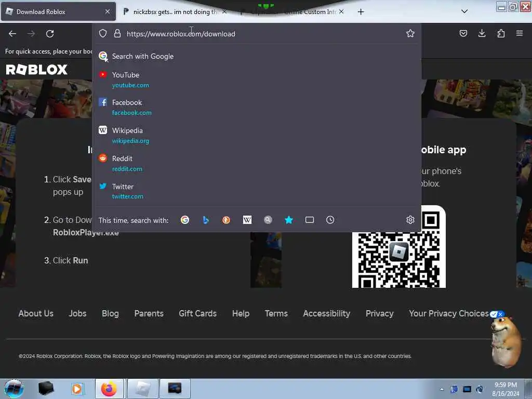Open the Twitter suggestion

(257, 191)
